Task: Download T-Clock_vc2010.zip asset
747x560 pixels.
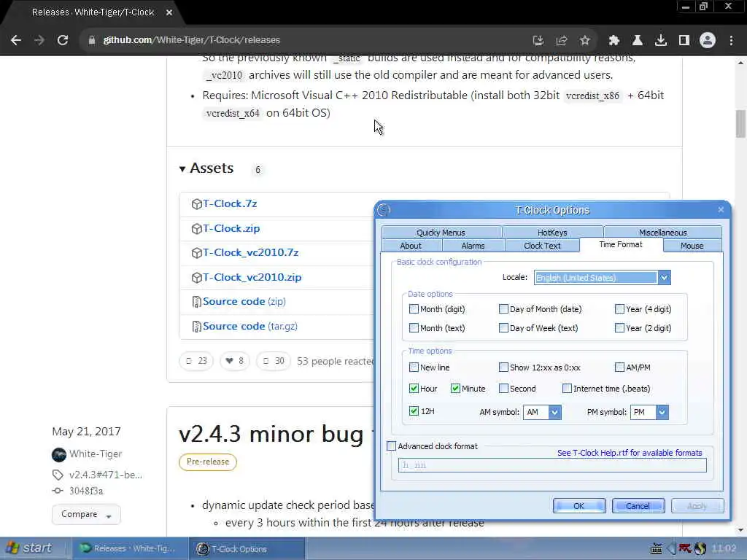Action: point(252,278)
